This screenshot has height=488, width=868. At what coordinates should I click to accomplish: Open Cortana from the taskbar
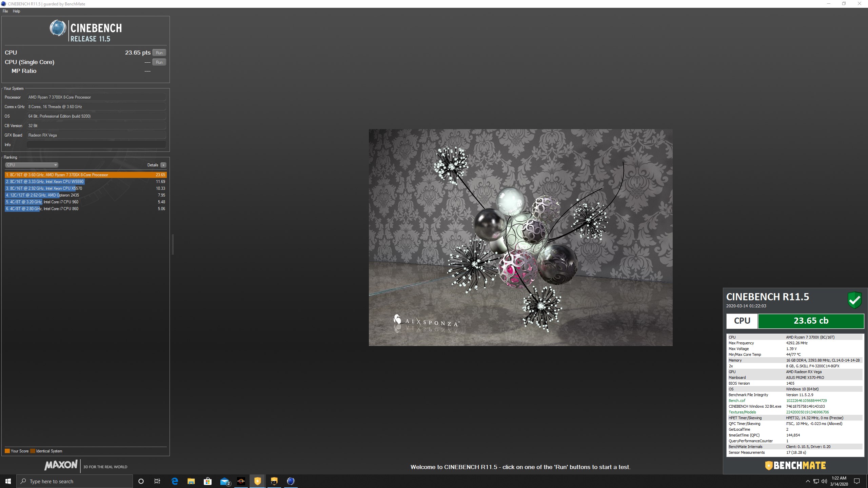pyautogui.click(x=141, y=481)
